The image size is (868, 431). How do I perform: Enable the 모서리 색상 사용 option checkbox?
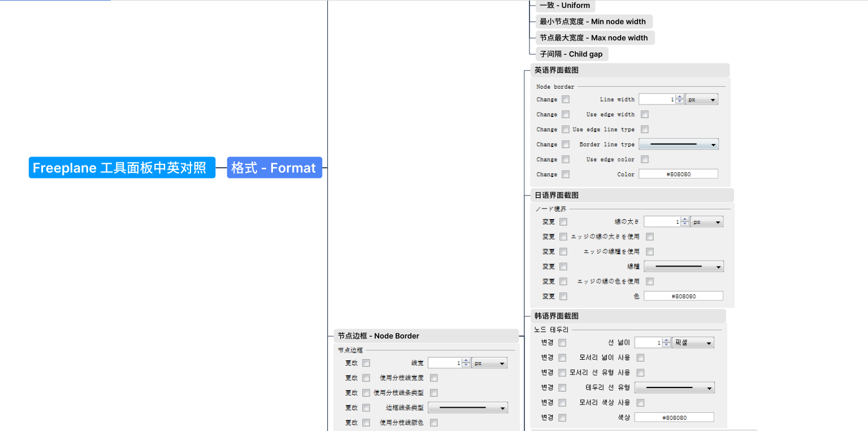pyautogui.click(x=641, y=403)
